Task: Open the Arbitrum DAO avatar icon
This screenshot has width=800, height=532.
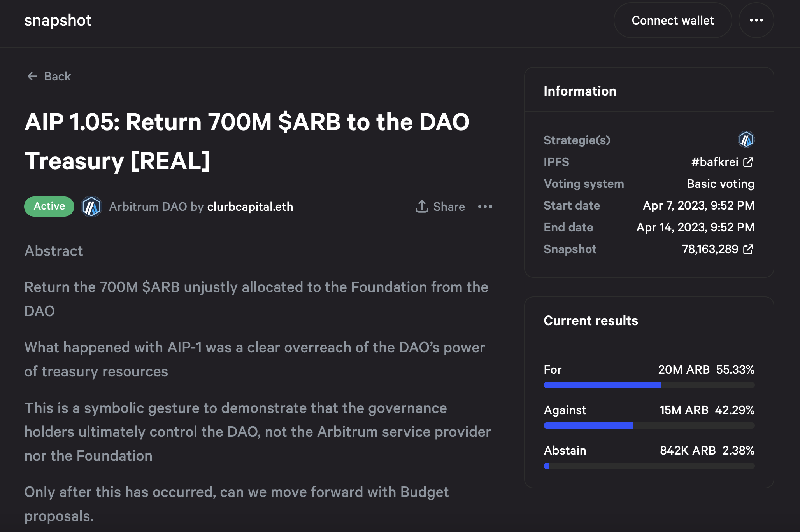Action: [x=91, y=206]
